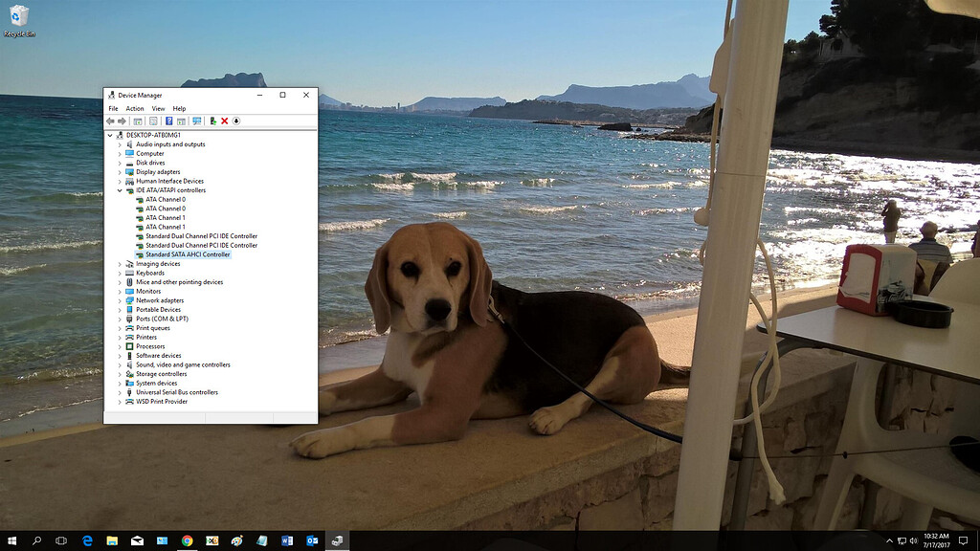Select the Print queues category
This screenshot has width=980, height=551.
[153, 328]
